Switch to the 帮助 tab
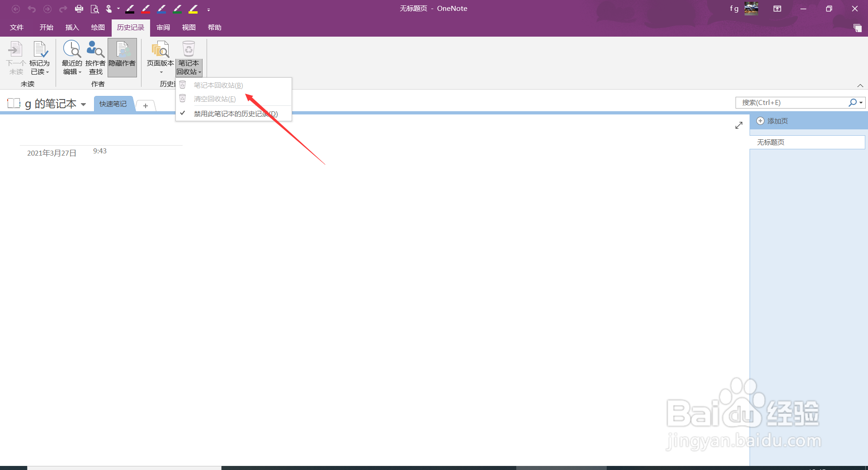 coord(215,28)
